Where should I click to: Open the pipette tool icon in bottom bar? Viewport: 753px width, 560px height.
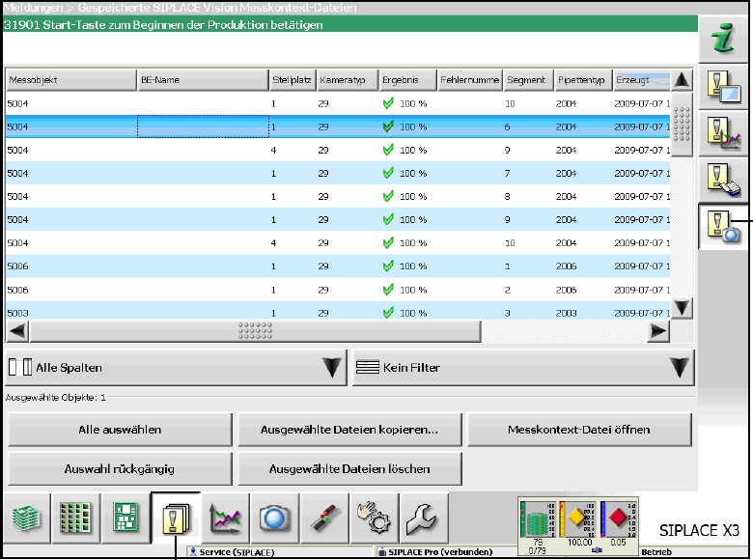(x=324, y=518)
